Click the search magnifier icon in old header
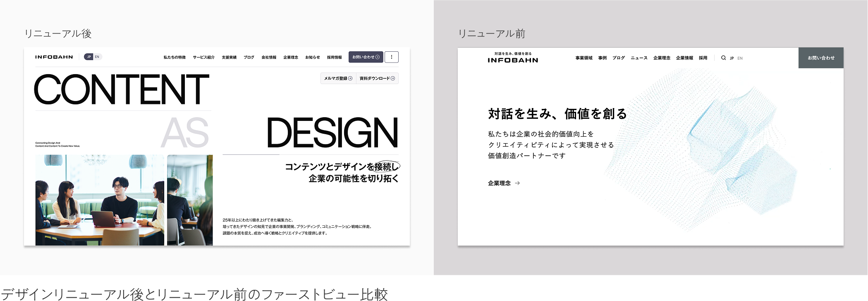 click(723, 58)
